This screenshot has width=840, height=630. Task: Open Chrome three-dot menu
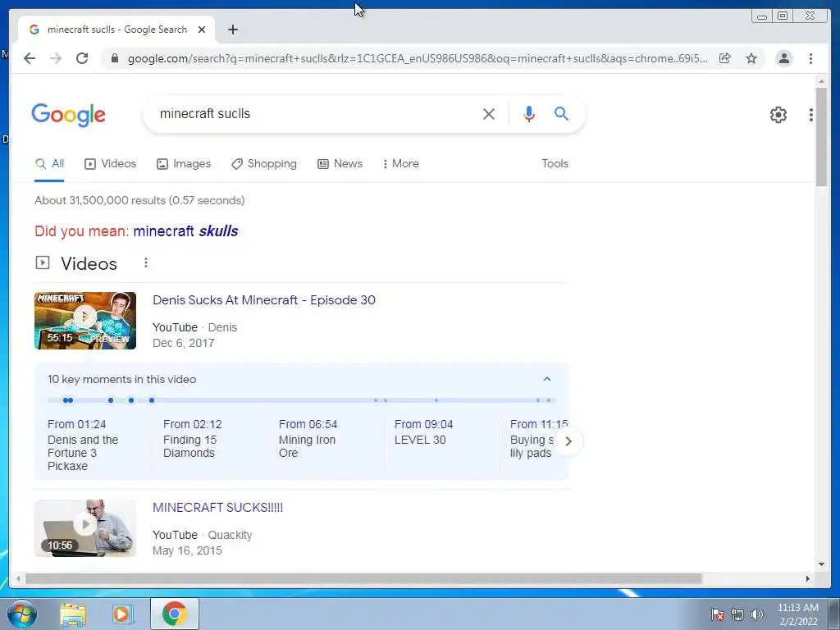pyautogui.click(x=810, y=58)
